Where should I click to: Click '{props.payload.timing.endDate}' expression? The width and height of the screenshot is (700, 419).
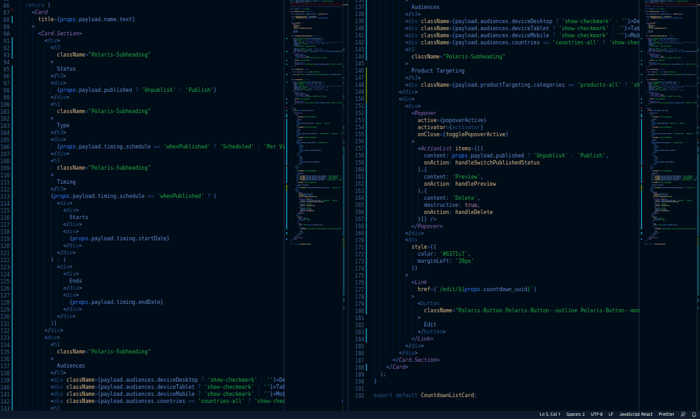click(x=116, y=302)
